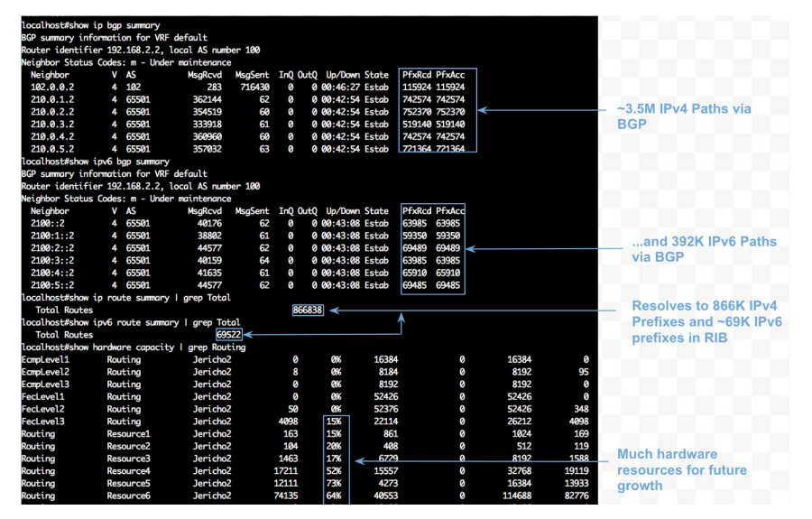This screenshot has width=812, height=519.
Task: Click the free entries value 15557
Action: 386,471
